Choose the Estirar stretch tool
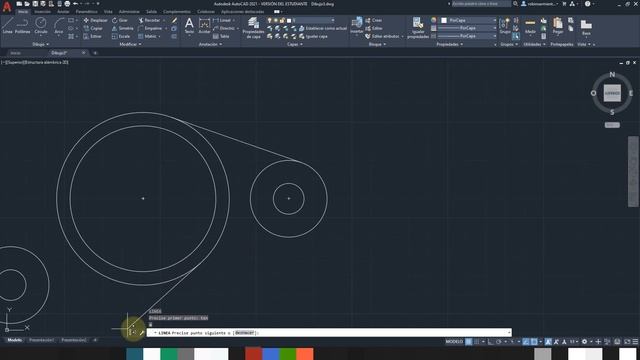 93,36
